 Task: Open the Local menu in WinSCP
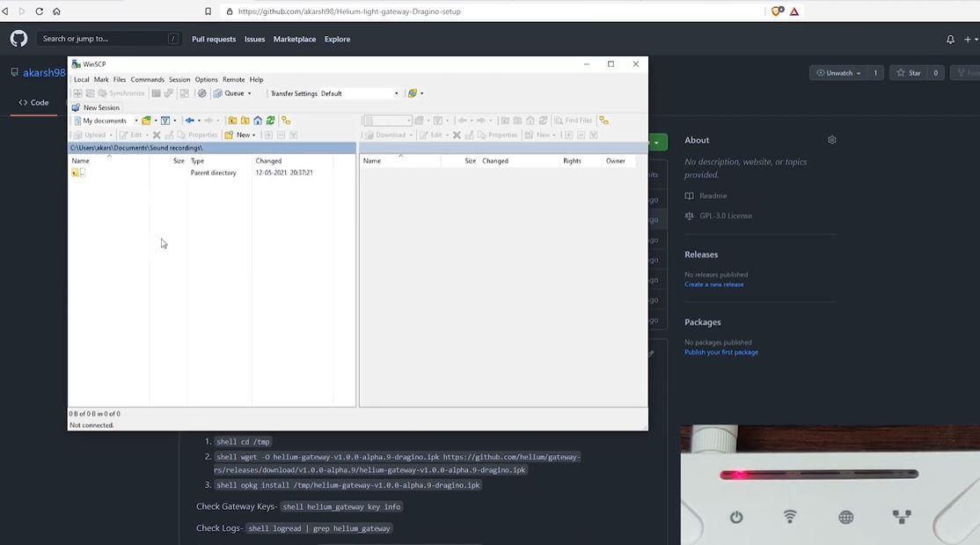point(81,79)
